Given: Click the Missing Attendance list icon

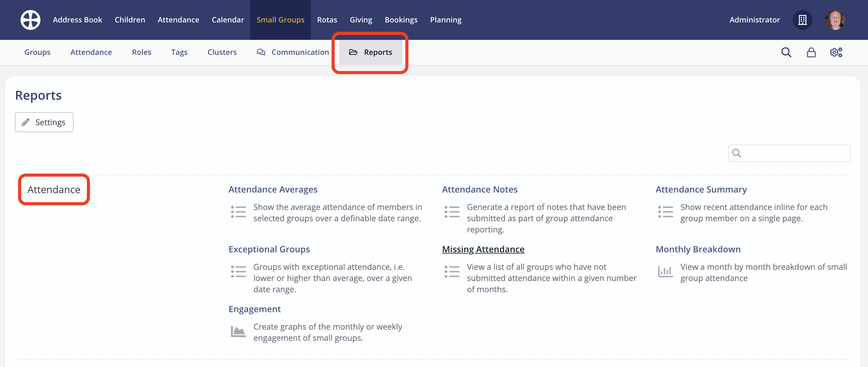Looking at the screenshot, I should point(451,271).
